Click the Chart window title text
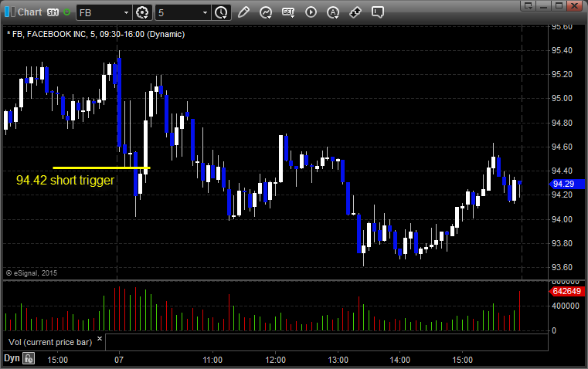 pyautogui.click(x=29, y=12)
